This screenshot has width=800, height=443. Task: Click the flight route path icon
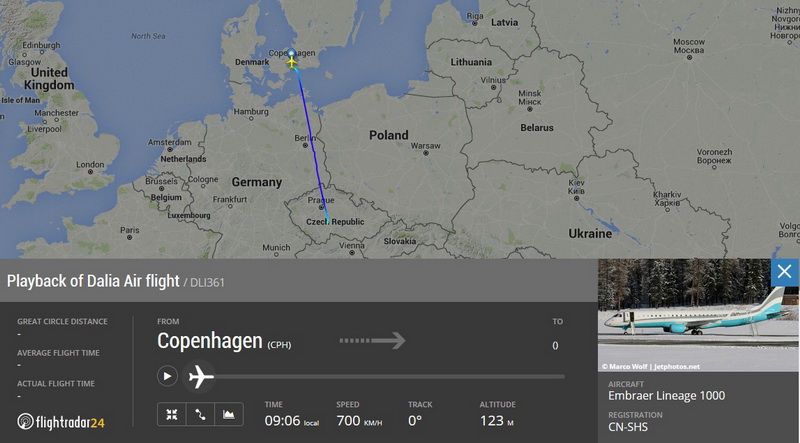tap(200, 414)
